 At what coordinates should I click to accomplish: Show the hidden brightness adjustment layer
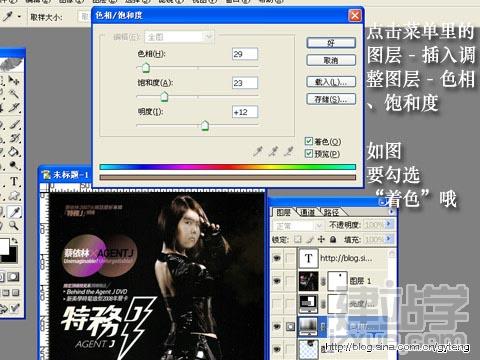pyautogui.click(x=277, y=303)
